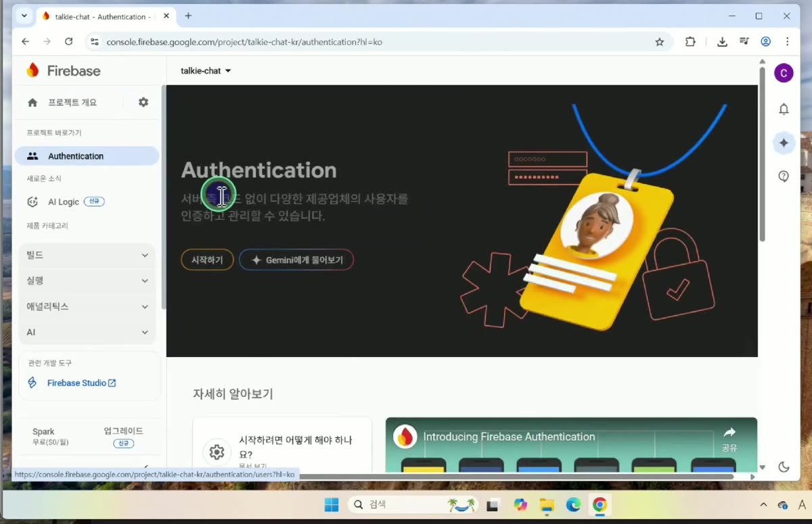Viewport: 812px width, 524px height.
Task: Open File Explorer from the taskbar
Action: [x=547, y=505]
